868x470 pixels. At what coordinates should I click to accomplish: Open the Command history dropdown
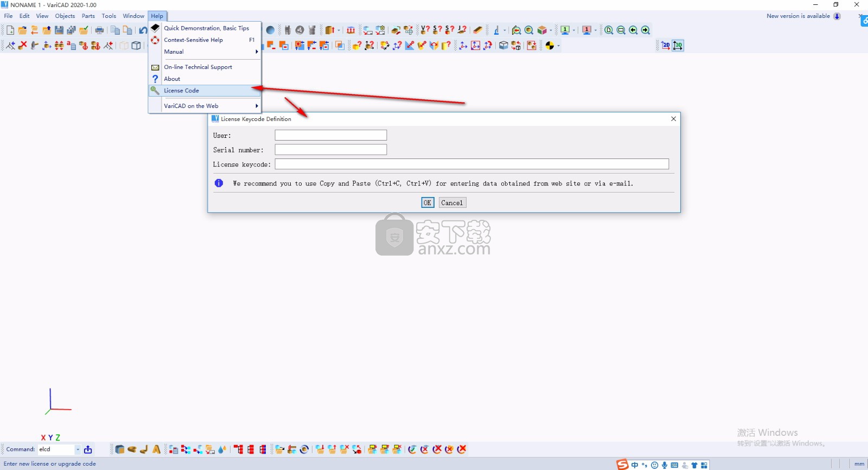(x=78, y=449)
